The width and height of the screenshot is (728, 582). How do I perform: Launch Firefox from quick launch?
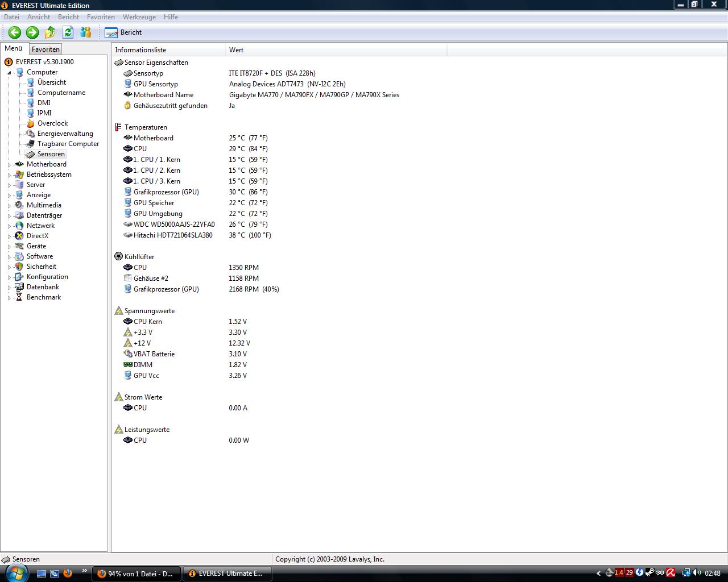tap(68, 573)
